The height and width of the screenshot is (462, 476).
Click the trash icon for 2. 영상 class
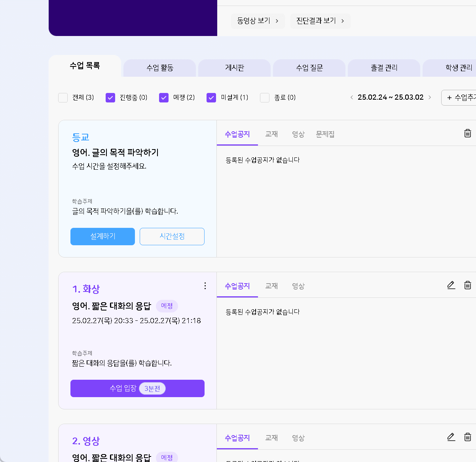[x=467, y=437]
